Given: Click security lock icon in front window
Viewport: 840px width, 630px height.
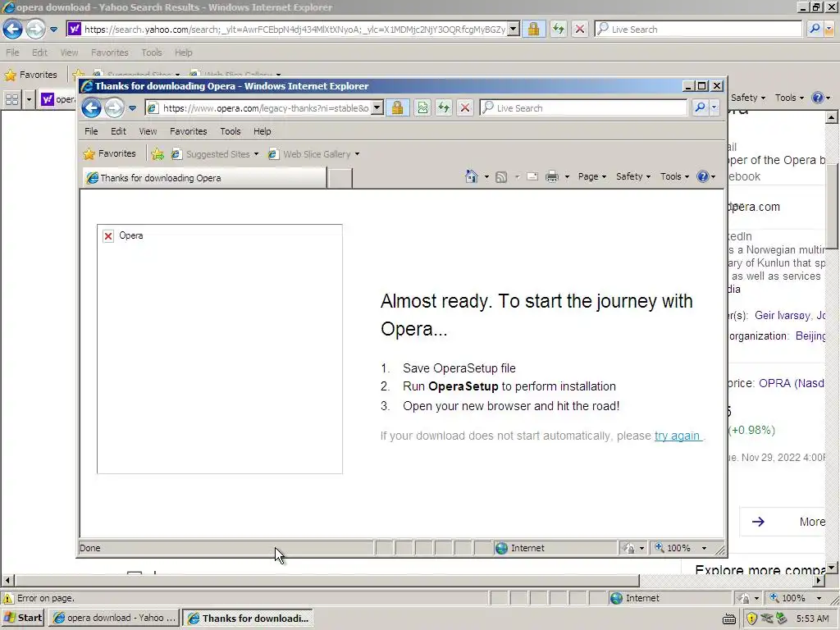Looking at the screenshot, I should (x=398, y=108).
